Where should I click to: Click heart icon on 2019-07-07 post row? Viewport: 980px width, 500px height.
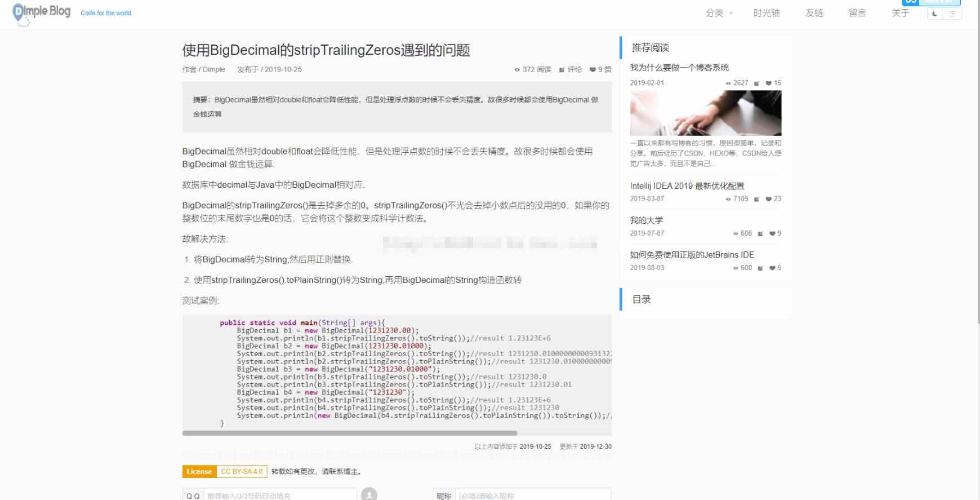772,233
